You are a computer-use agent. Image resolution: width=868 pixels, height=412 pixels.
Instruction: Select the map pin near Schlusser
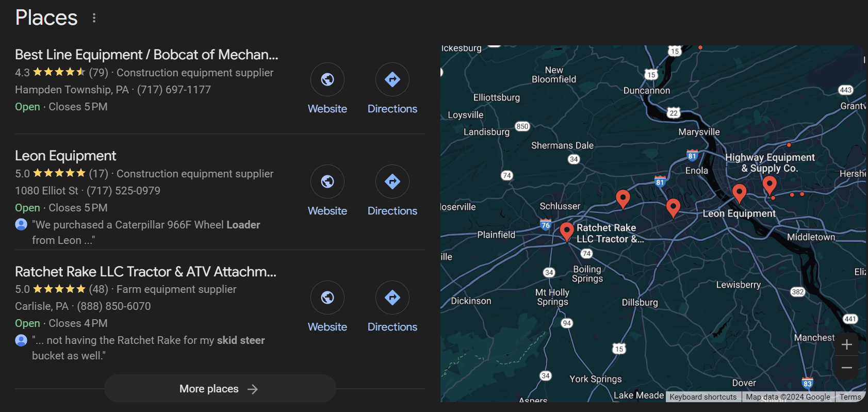[623, 199]
